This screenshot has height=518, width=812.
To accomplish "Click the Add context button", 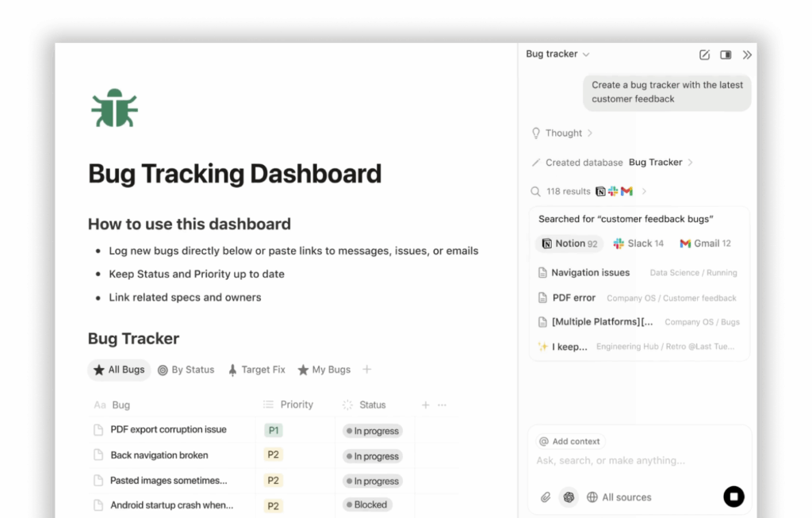I will click(x=569, y=441).
